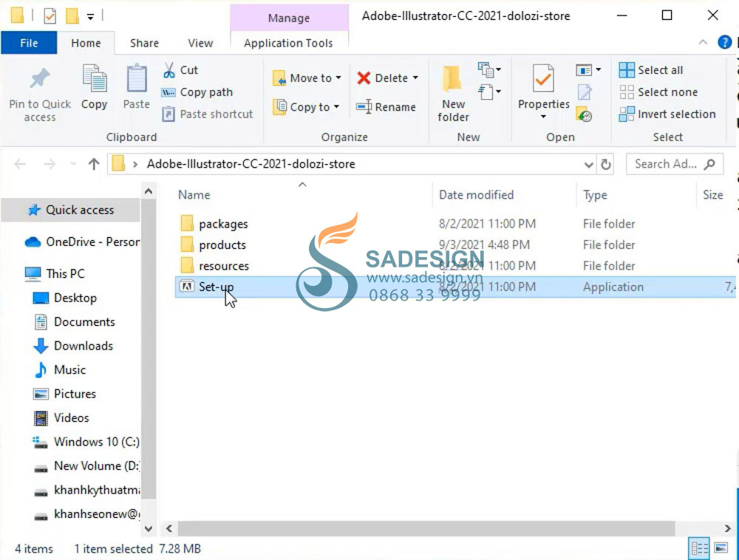Select This PC in navigation pane
The image size is (739, 560).
tap(55, 273)
